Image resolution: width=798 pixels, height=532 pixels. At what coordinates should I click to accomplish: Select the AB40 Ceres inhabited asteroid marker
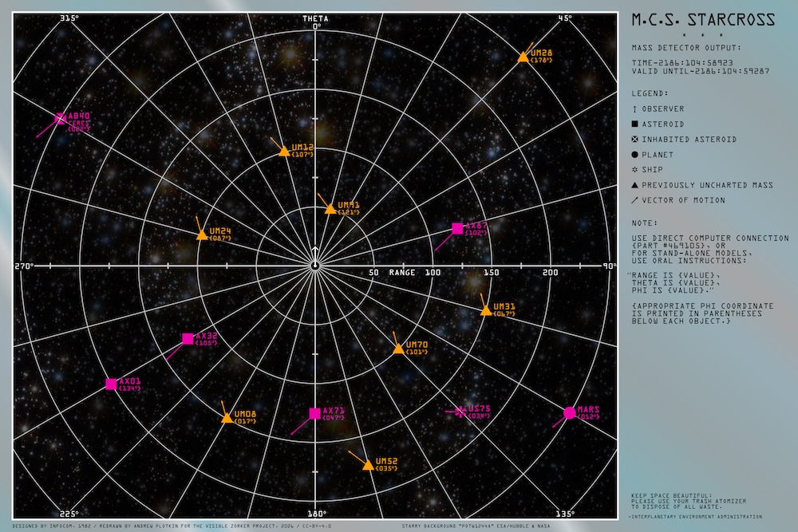[61, 119]
